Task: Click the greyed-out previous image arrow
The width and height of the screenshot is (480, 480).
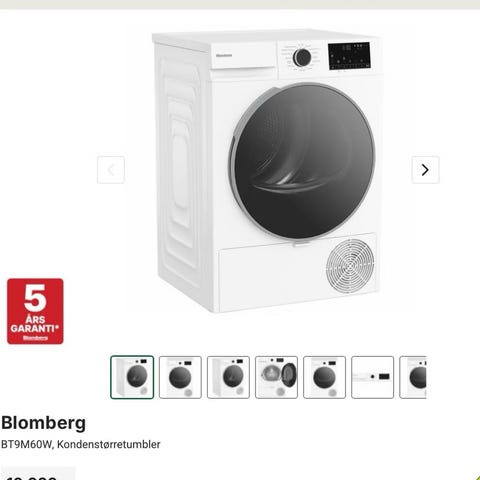Action: point(111,170)
